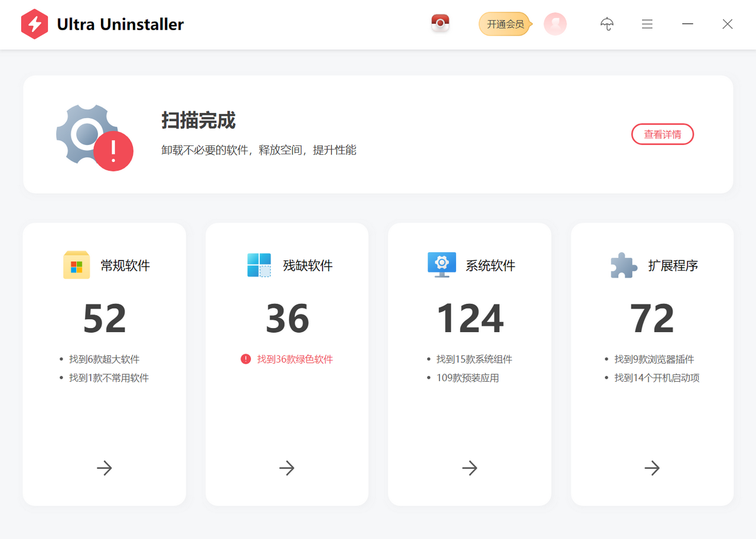Click the 残缺软件 Windows logo icon
The image size is (756, 539).
(x=259, y=265)
